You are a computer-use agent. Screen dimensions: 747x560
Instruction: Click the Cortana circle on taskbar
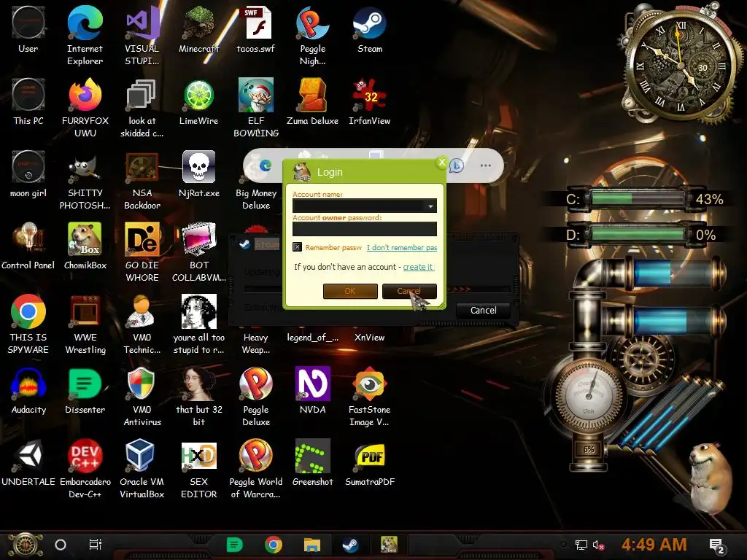click(x=61, y=545)
